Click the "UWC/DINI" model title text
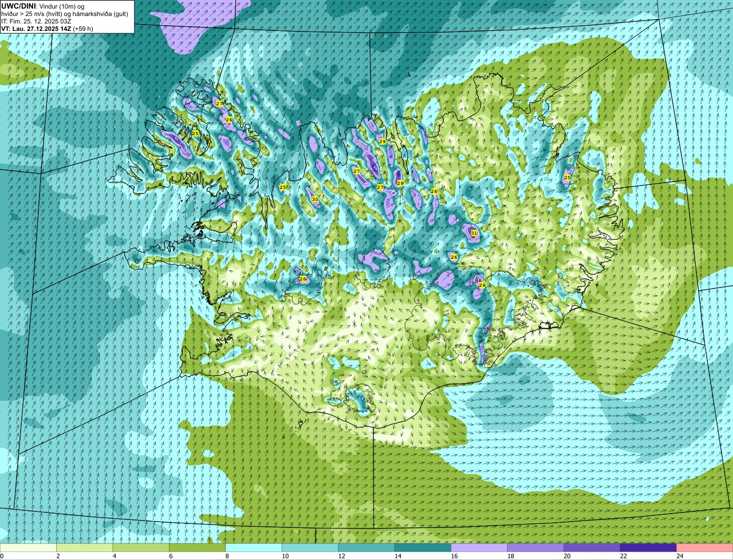This screenshot has height=560, width=733. (18, 6)
